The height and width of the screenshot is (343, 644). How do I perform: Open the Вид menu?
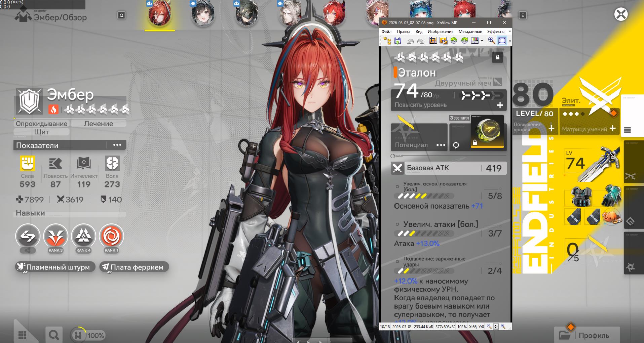click(x=419, y=32)
